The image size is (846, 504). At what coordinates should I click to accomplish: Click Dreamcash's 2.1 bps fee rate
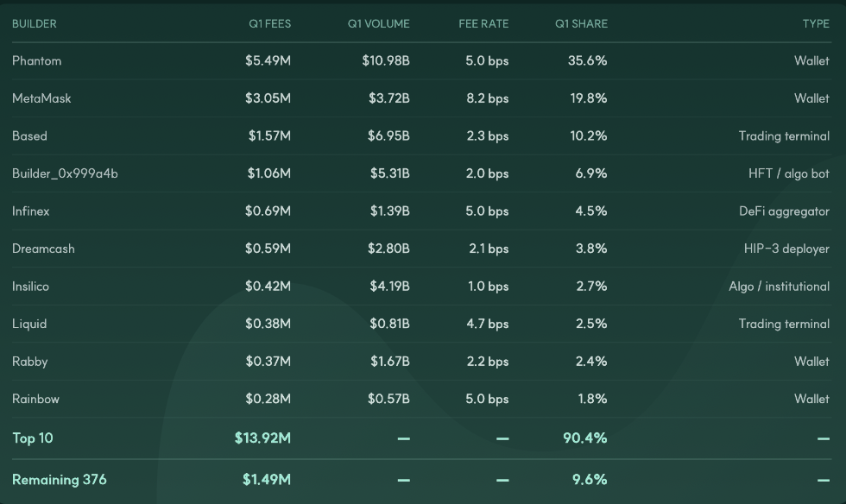(x=489, y=249)
